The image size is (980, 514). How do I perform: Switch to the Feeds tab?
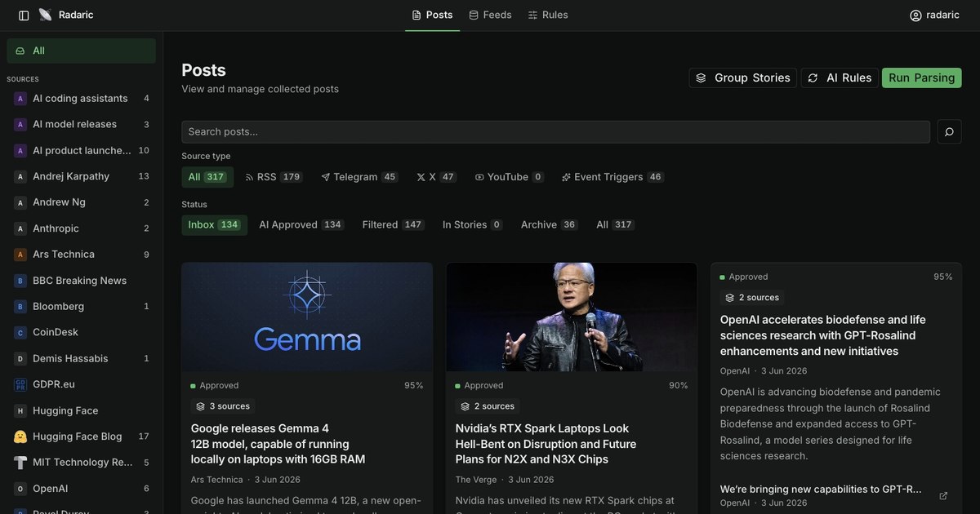[x=490, y=16]
